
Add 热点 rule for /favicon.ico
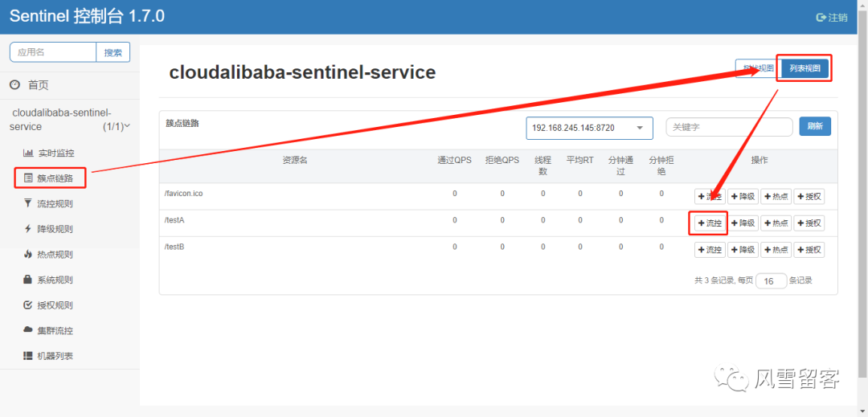[x=776, y=196]
